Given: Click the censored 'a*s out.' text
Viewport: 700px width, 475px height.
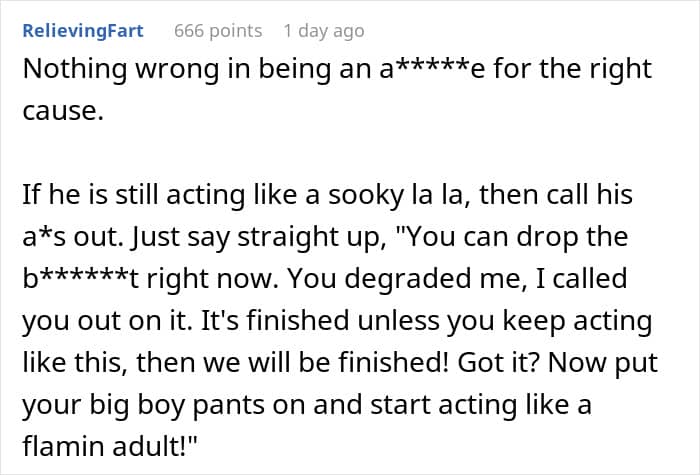Looking at the screenshot, I should (x=73, y=237).
